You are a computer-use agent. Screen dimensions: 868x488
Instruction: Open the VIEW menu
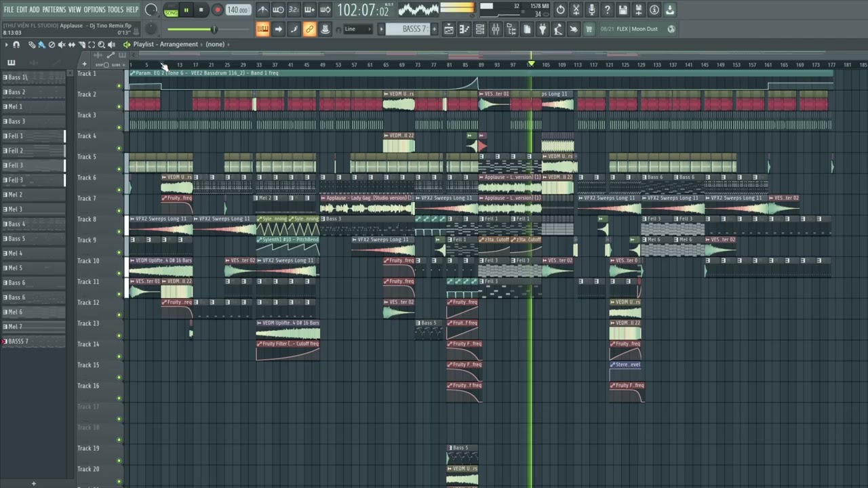[x=75, y=9]
